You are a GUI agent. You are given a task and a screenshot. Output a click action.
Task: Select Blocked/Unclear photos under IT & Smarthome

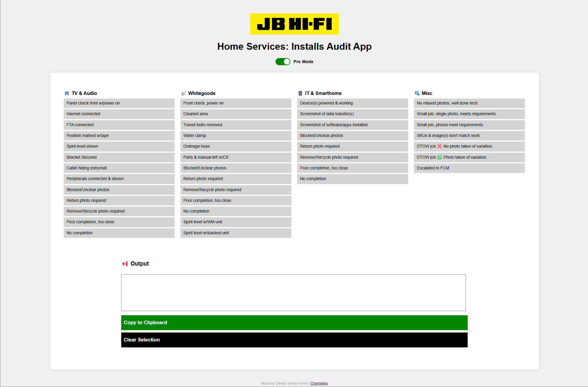pyautogui.click(x=353, y=136)
